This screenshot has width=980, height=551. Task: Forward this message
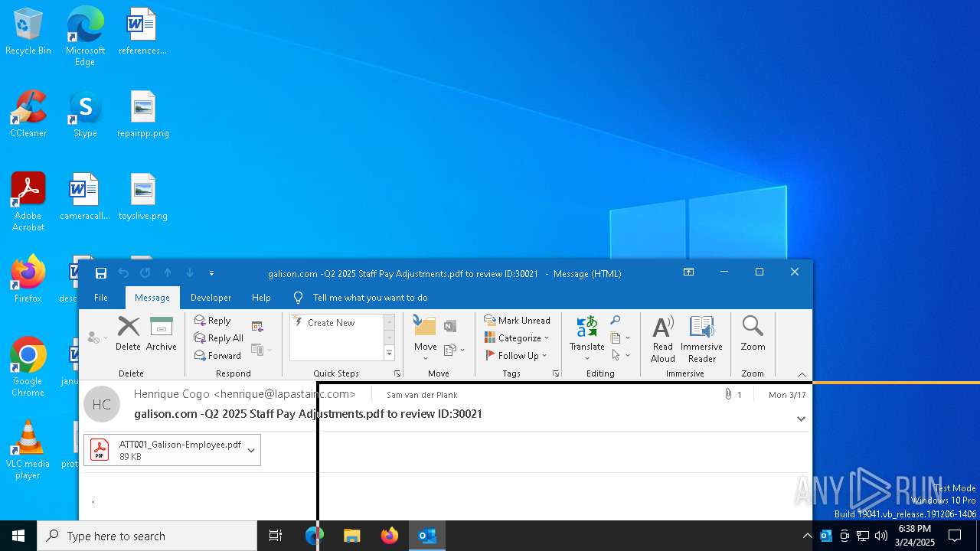click(217, 356)
